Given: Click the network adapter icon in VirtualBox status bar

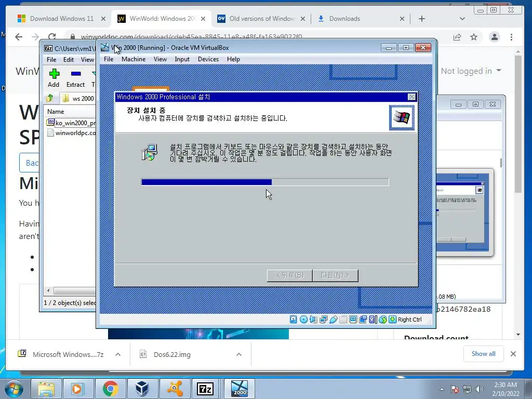Looking at the screenshot, I should pos(323,320).
